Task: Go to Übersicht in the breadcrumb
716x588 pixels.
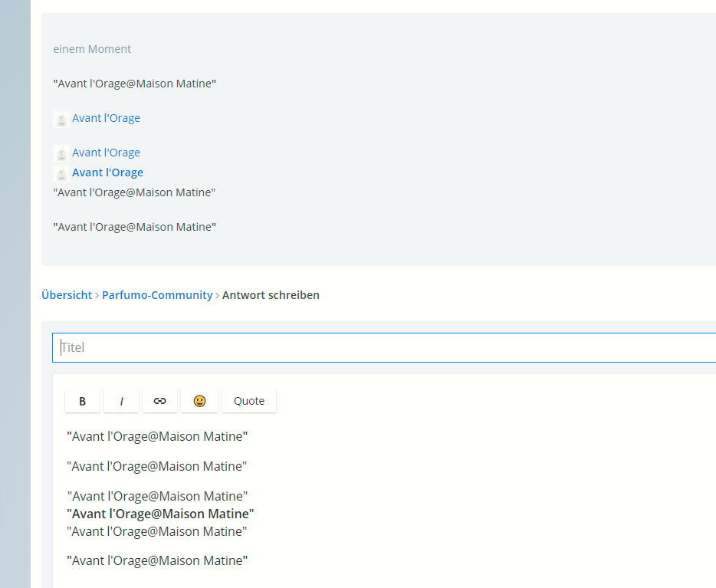Action: [67, 295]
